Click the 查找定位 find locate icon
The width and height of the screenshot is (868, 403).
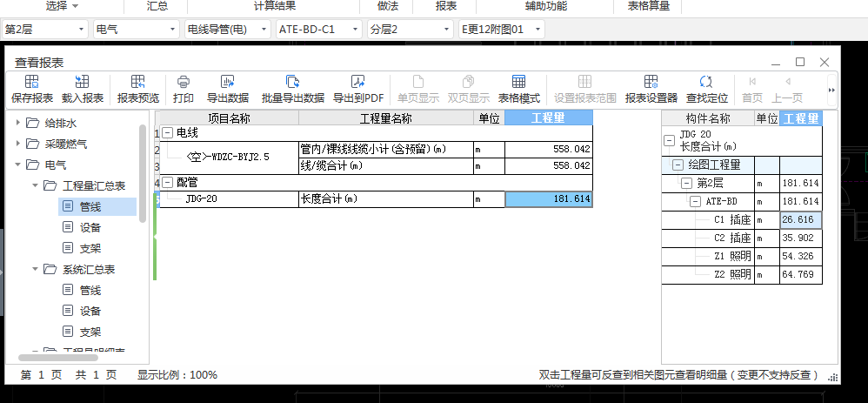(x=706, y=82)
